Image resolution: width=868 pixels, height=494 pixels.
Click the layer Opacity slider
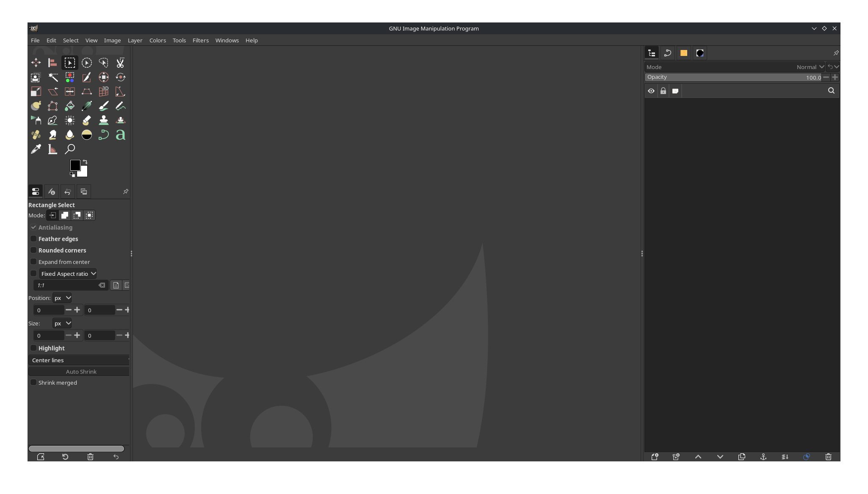[733, 77]
